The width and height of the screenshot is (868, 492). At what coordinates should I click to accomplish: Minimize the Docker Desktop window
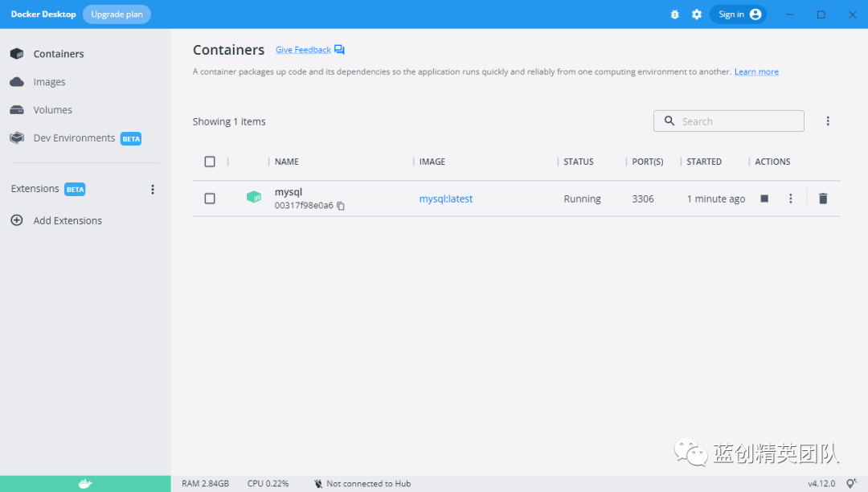click(790, 14)
